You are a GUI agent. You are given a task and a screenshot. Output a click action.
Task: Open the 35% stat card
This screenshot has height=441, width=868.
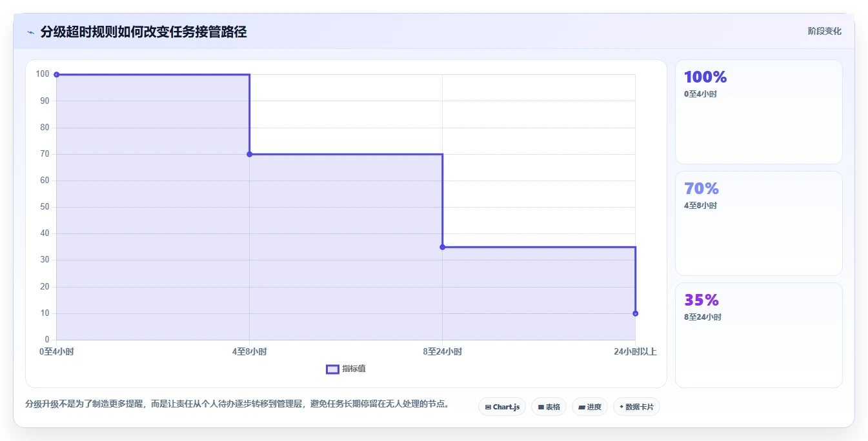coord(758,335)
